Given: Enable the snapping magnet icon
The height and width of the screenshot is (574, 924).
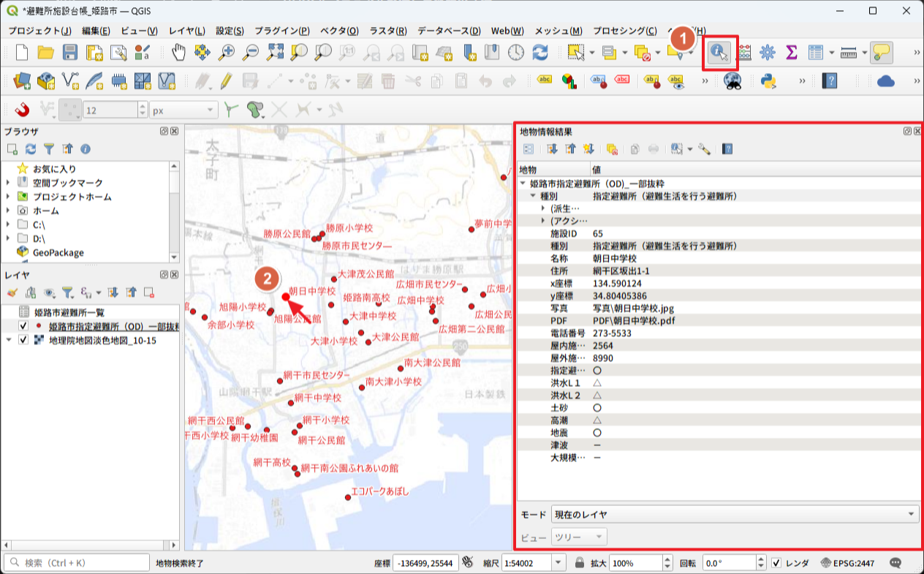Looking at the screenshot, I should tap(23, 110).
